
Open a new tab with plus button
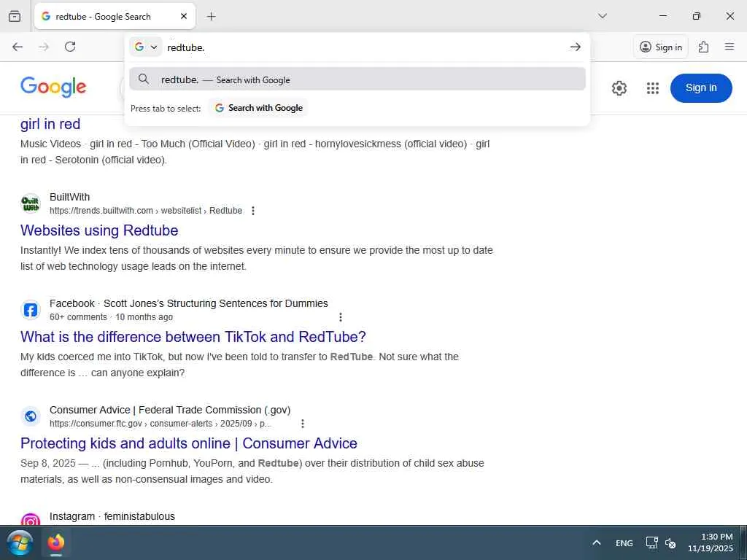coord(211,16)
